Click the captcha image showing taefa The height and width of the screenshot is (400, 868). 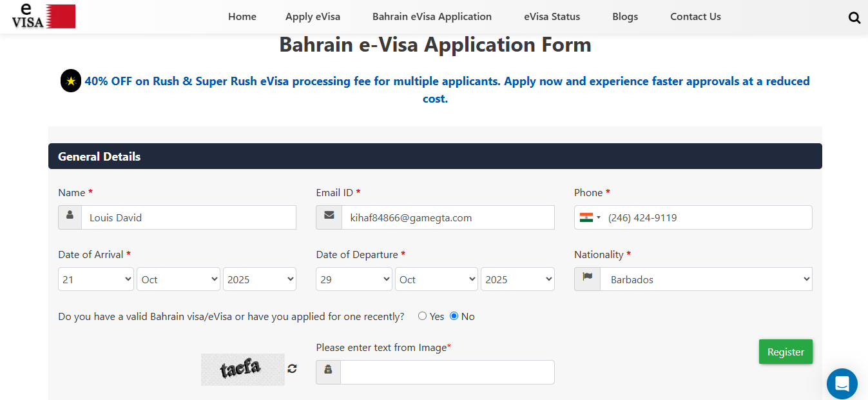pyautogui.click(x=242, y=369)
